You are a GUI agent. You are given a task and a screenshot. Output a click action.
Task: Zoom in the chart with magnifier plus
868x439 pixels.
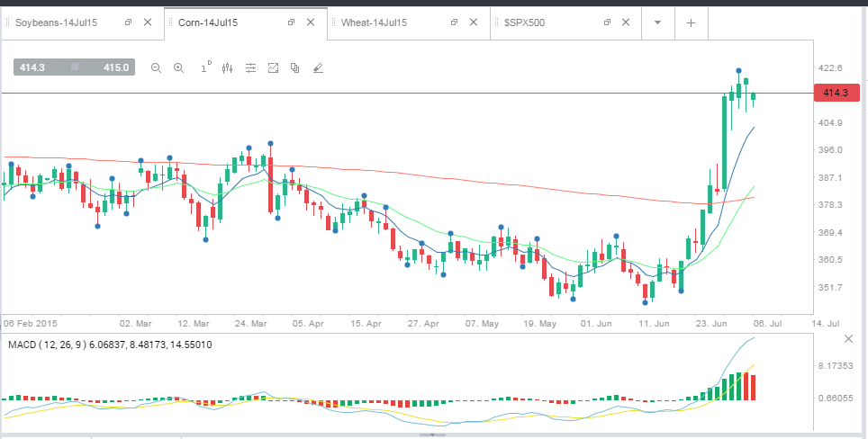tap(179, 68)
